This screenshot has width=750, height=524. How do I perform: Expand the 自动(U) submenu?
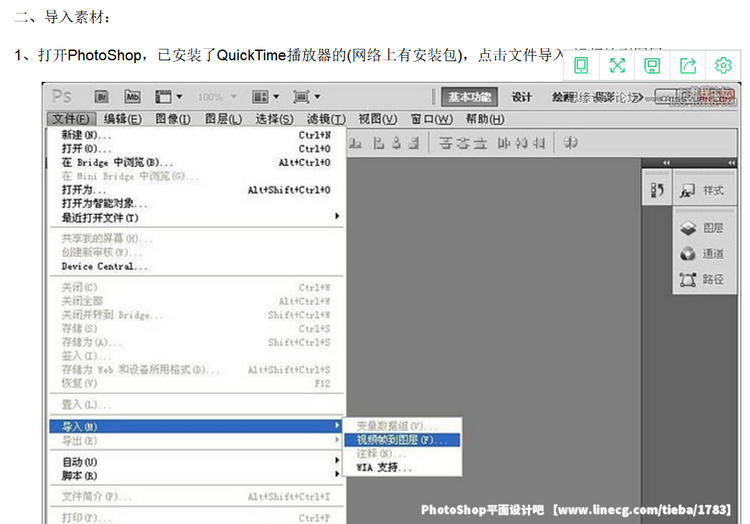point(196,462)
